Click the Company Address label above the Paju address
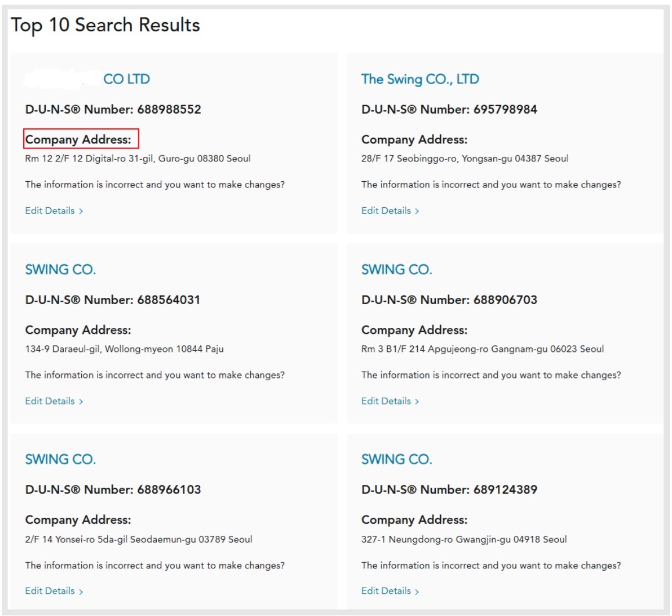The image size is (672, 616). tap(78, 330)
